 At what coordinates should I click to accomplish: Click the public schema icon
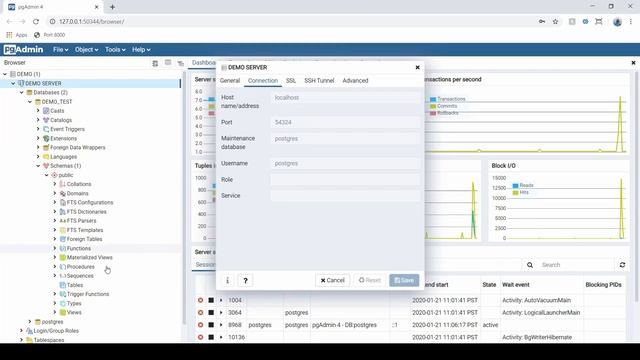pyautogui.click(x=54, y=175)
